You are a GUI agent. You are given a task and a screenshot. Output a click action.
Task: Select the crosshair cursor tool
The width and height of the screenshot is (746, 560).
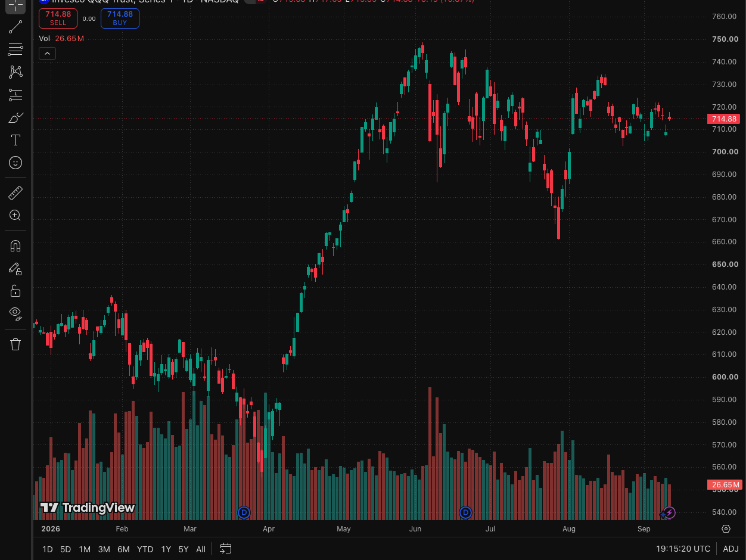point(15,5)
